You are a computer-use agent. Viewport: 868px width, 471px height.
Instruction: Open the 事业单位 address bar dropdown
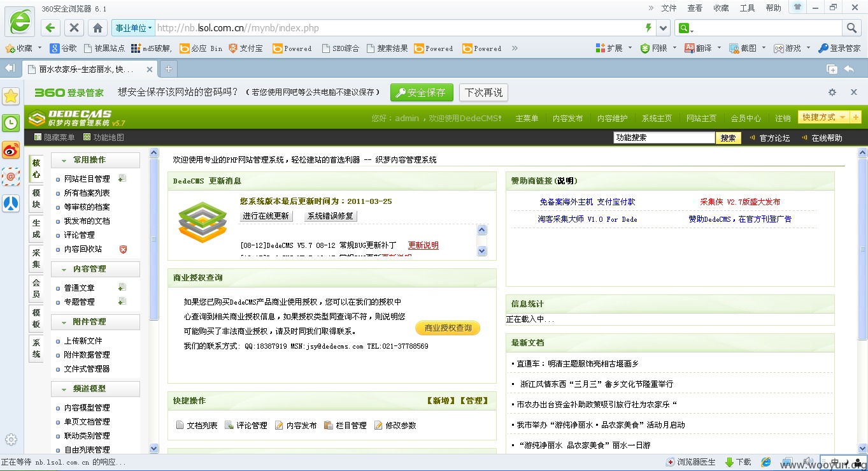pos(133,28)
